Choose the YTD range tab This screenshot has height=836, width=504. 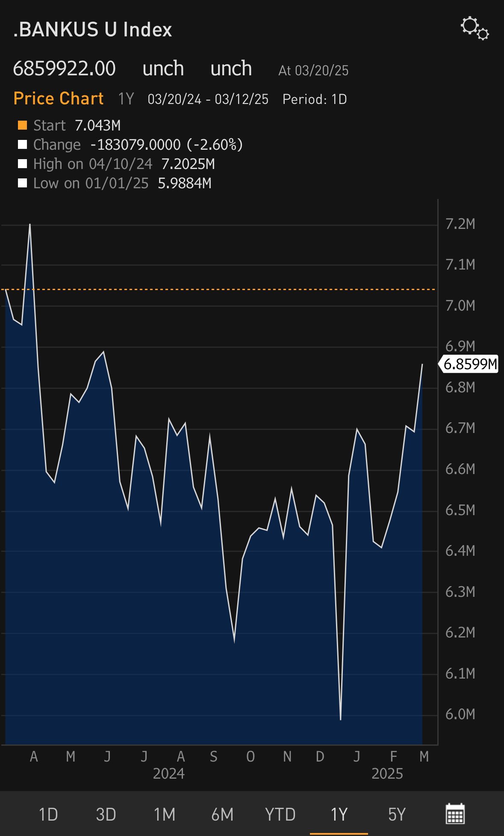(x=280, y=814)
